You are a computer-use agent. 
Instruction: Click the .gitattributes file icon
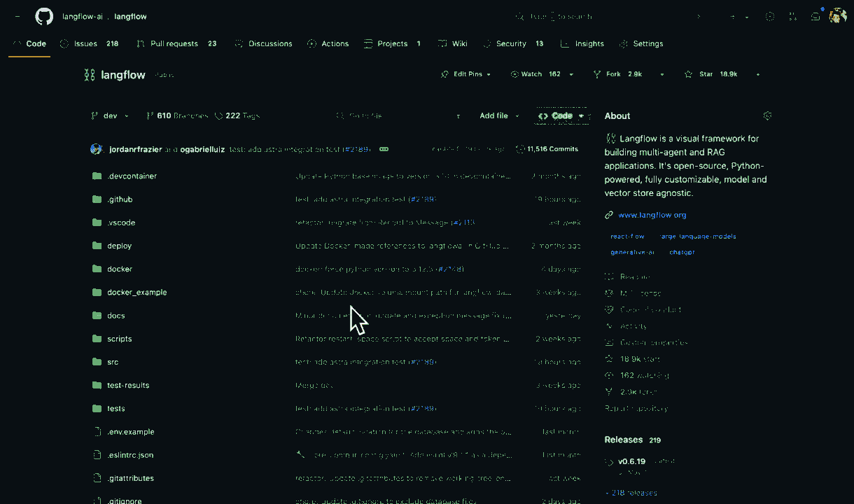(97, 478)
